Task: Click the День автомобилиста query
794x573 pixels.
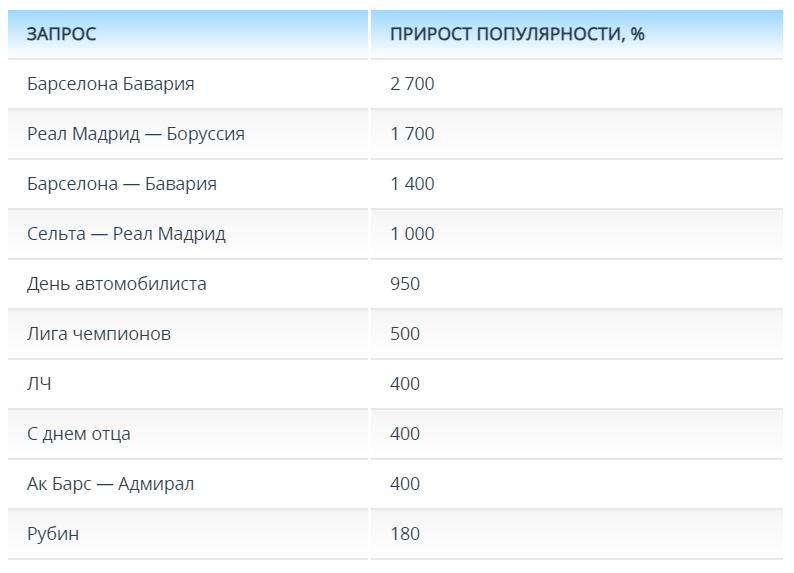Action: 116,284
